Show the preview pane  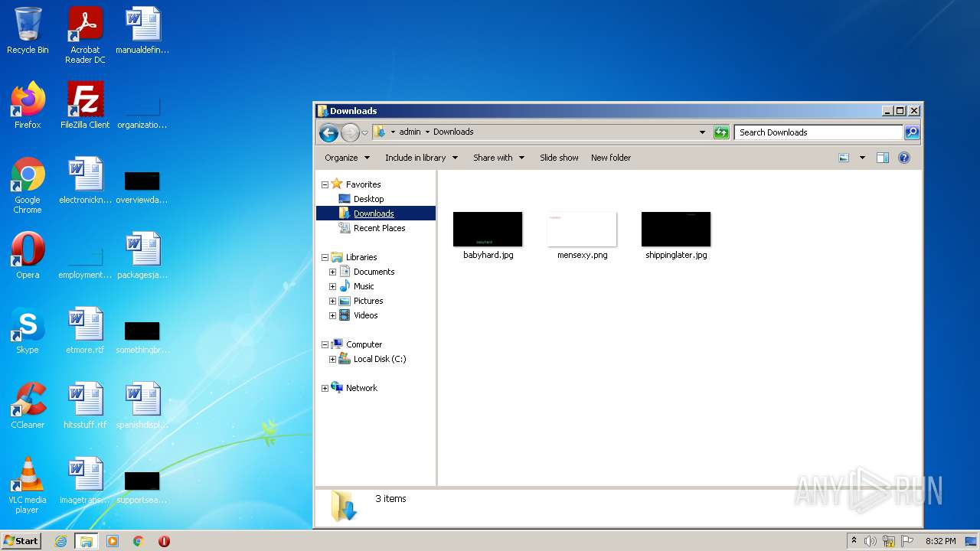[x=882, y=158]
